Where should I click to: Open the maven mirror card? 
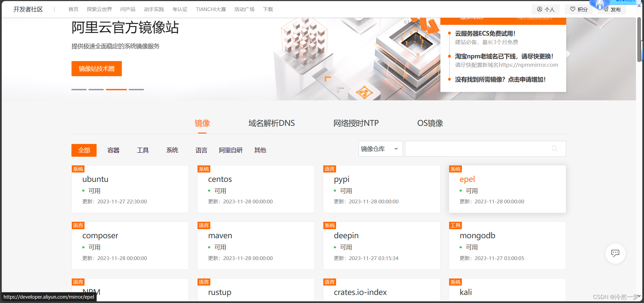(256, 246)
